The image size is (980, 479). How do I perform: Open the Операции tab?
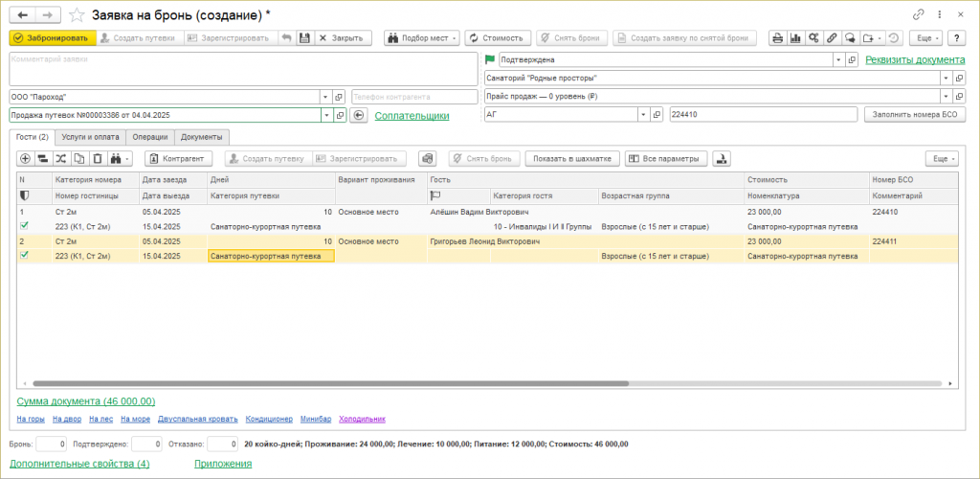coord(150,136)
